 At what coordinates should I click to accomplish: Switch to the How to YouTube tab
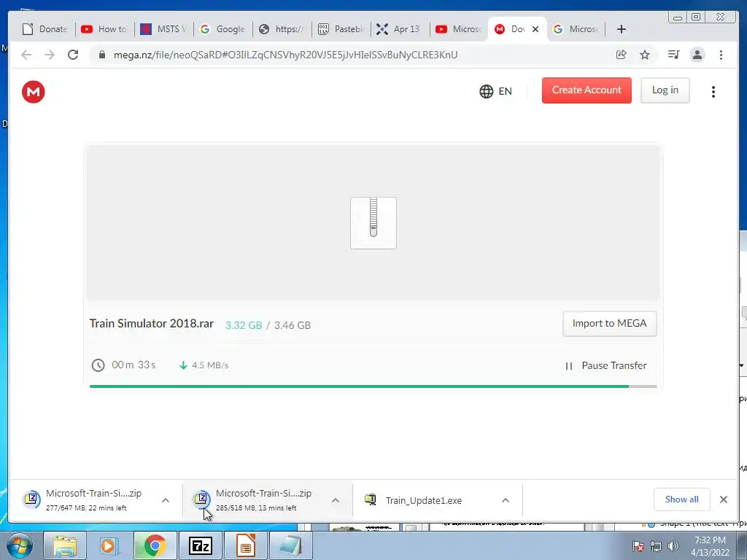tap(105, 29)
